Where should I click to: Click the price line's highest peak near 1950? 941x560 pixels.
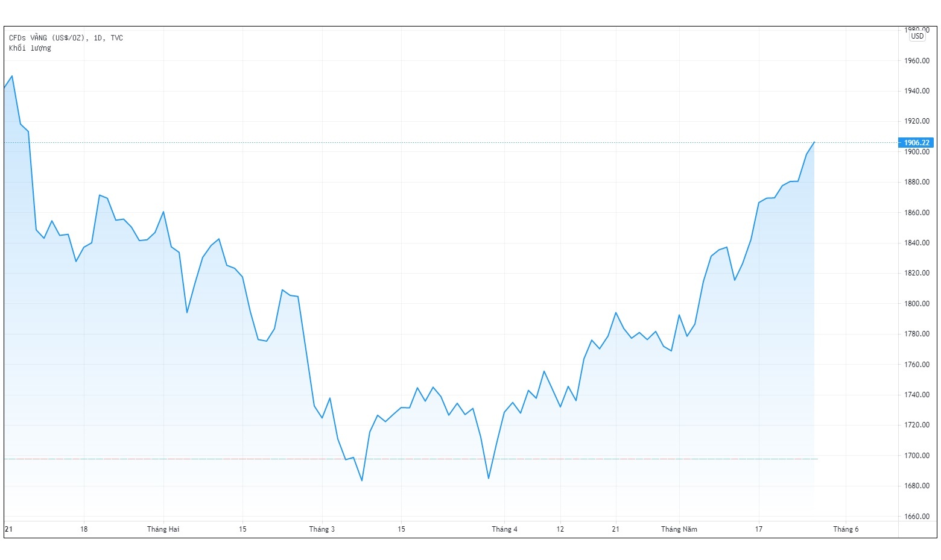coord(12,76)
